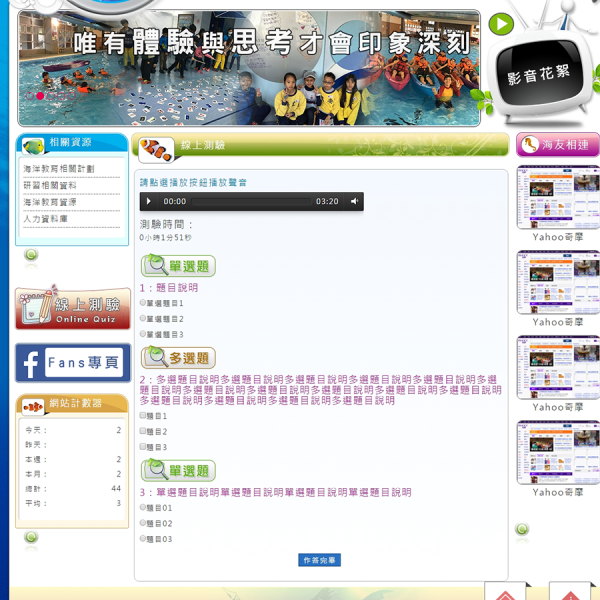Open the 影音花絮 TV screen
The image size is (600, 600).
pyautogui.click(x=539, y=73)
